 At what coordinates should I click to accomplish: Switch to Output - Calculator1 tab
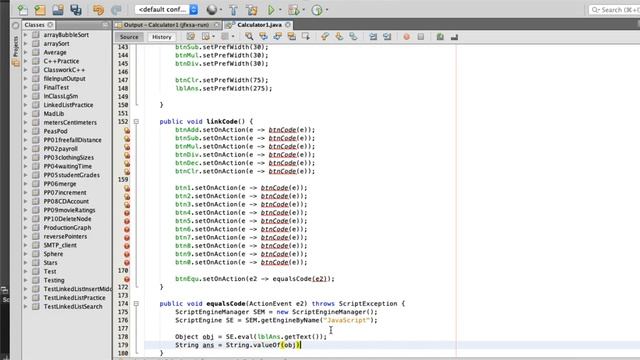(166, 25)
